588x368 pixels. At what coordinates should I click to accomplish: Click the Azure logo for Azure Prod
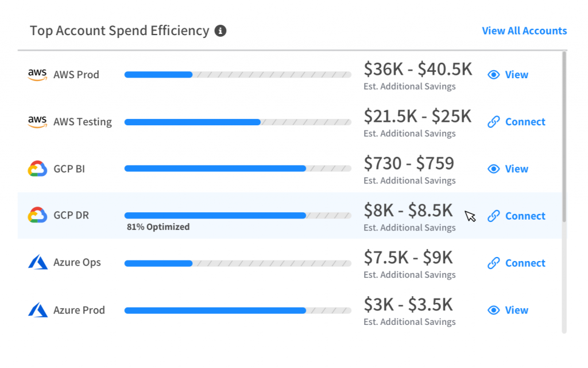37,310
